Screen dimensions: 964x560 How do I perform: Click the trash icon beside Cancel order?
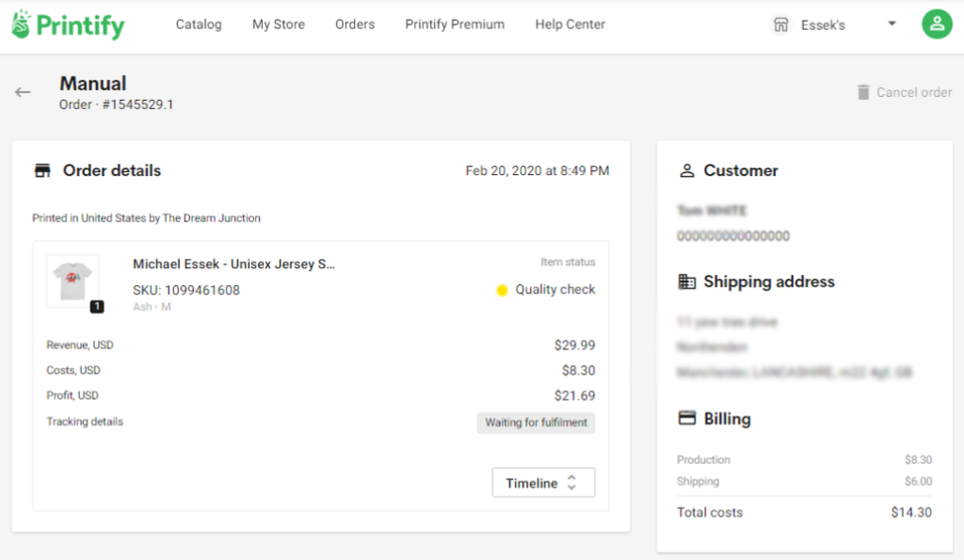point(862,91)
